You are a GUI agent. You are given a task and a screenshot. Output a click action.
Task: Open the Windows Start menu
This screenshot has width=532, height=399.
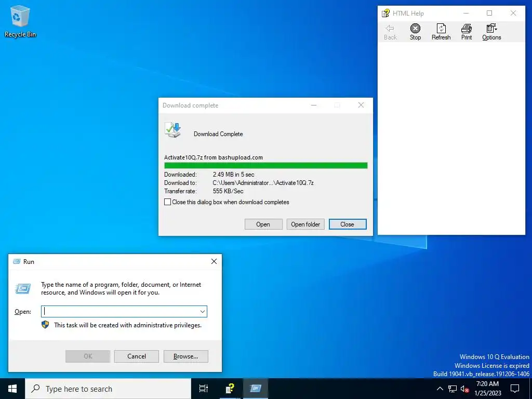[12, 389]
